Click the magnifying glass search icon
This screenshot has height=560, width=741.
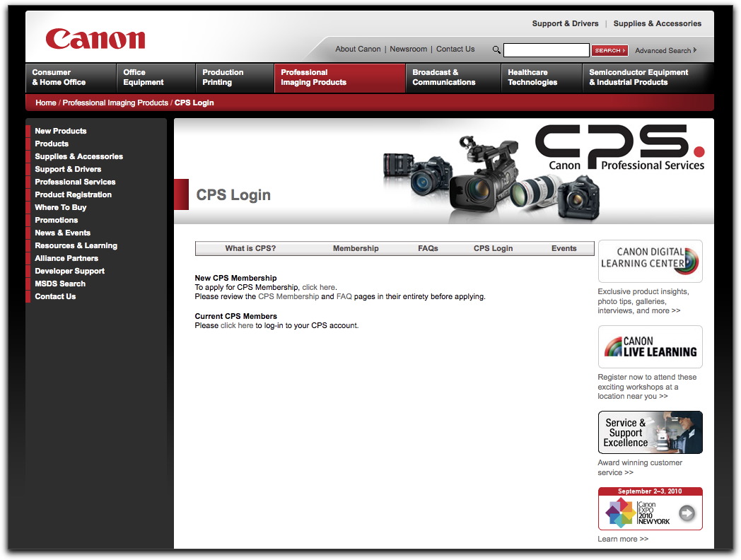496,49
